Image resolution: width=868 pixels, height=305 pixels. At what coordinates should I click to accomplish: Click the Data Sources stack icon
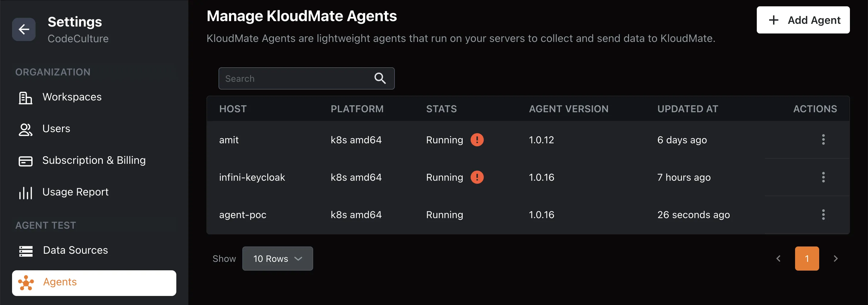(x=26, y=251)
